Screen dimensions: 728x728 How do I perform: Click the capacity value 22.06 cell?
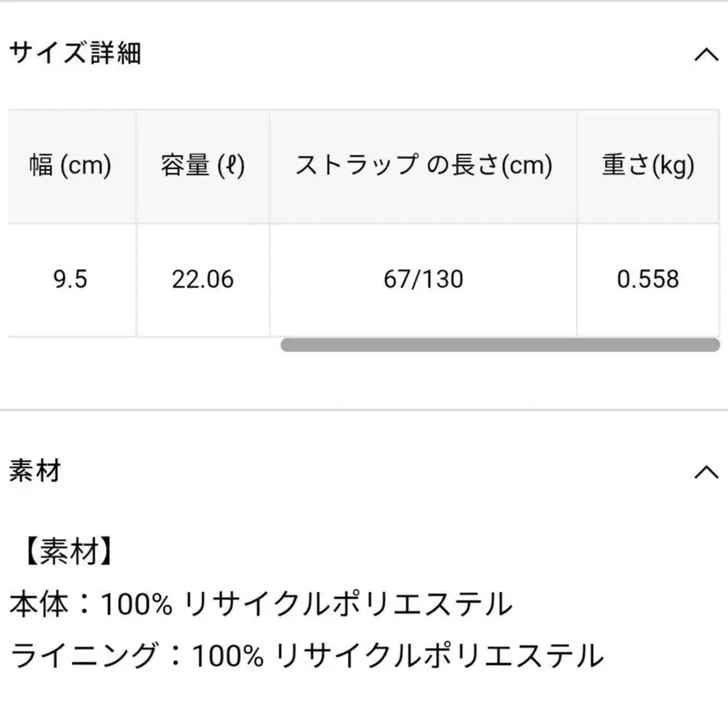[x=202, y=280]
